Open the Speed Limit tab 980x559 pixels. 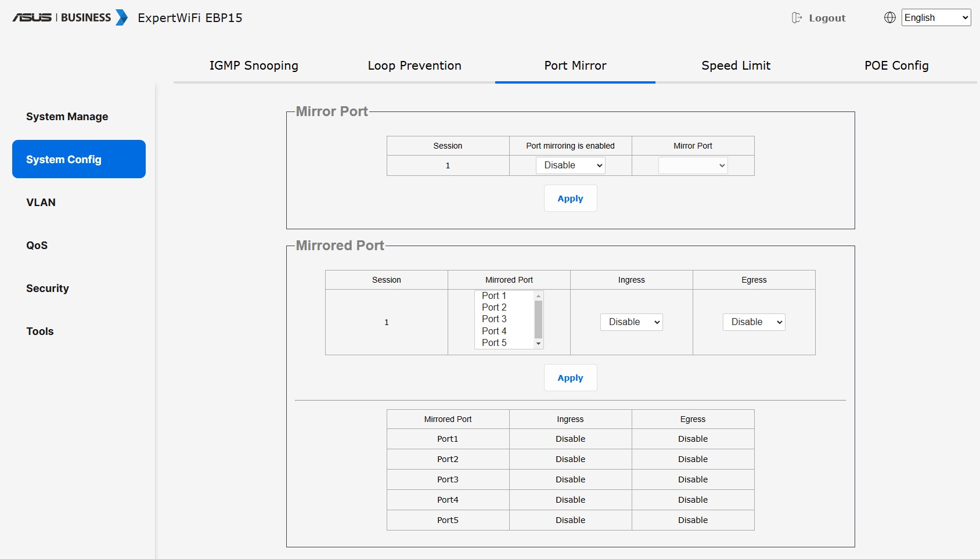coord(736,66)
